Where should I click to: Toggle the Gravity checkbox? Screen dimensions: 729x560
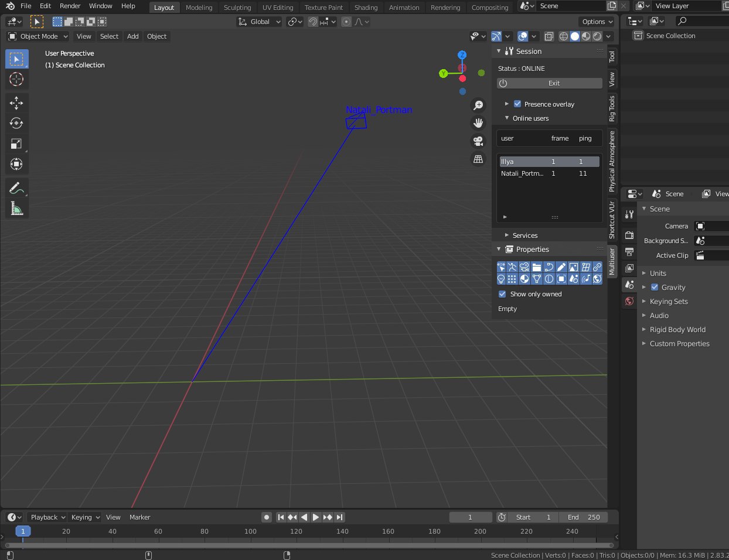[655, 287]
